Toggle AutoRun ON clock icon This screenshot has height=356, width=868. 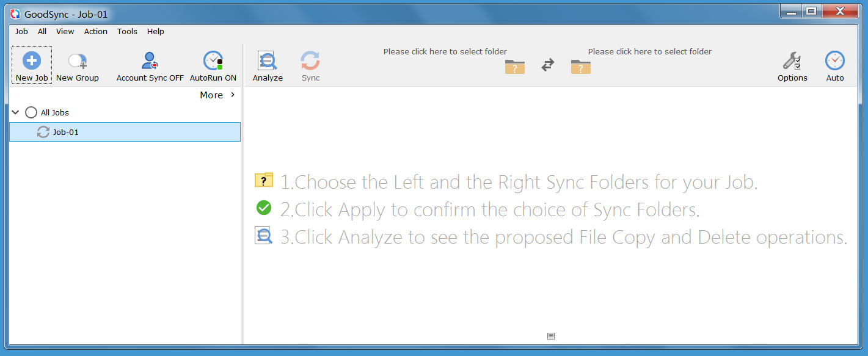click(213, 61)
